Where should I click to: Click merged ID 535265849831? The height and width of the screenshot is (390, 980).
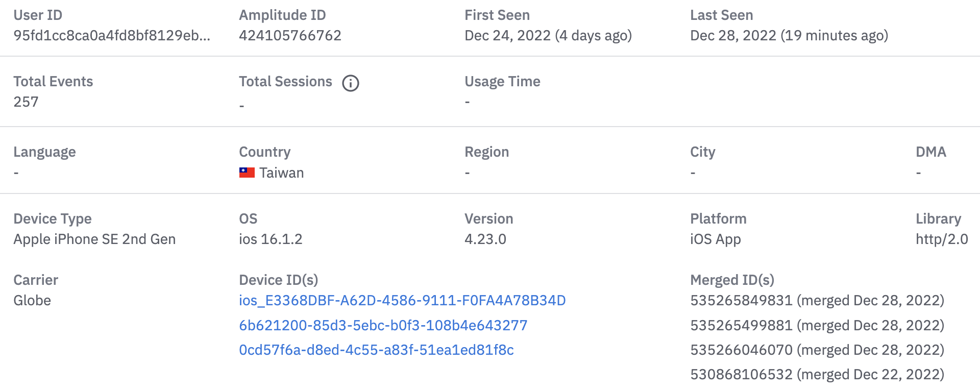click(741, 300)
